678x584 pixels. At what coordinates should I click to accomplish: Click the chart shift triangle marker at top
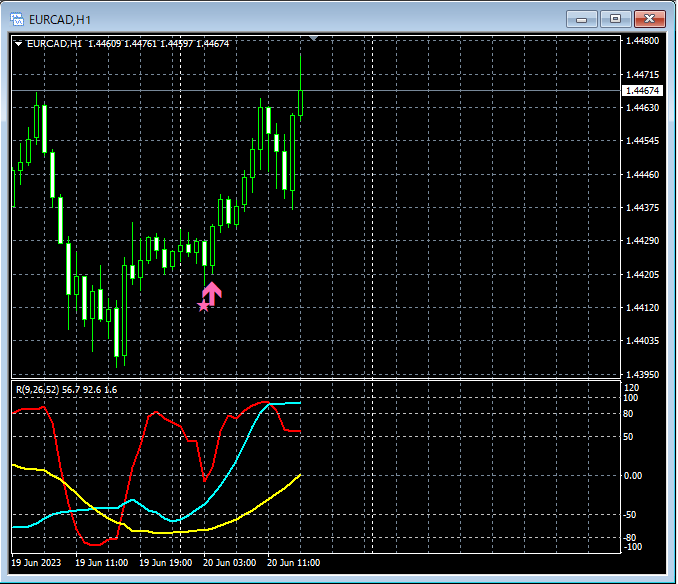(x=313, y=39)
